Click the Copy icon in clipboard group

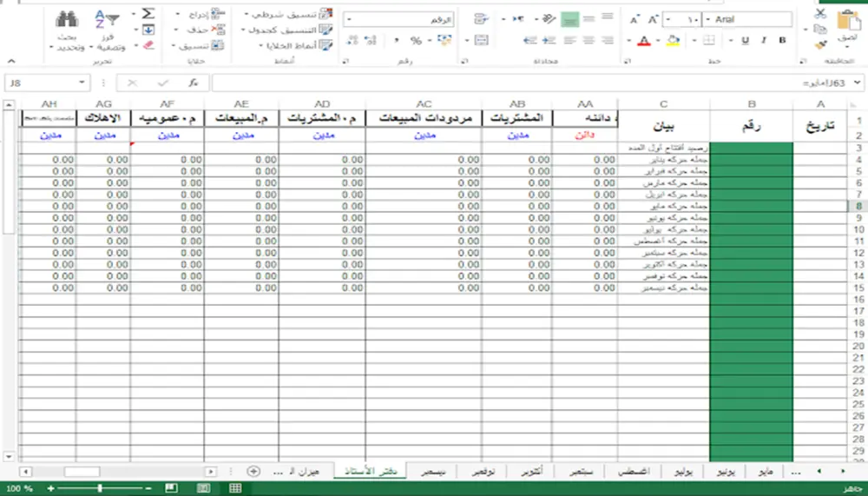point(820,29)
